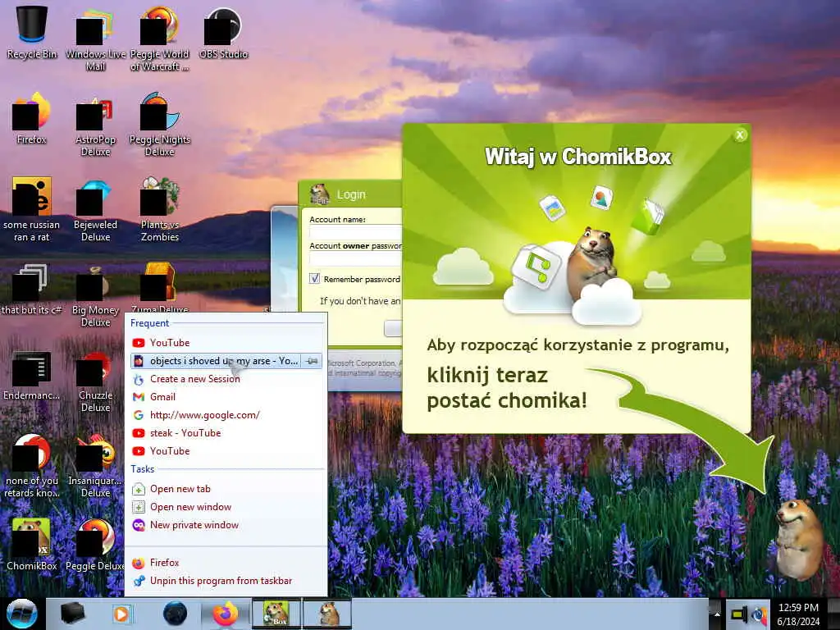This screenshot has width=840, height=630.
Task: Choose 'Open new window' task
Action: 226,507
